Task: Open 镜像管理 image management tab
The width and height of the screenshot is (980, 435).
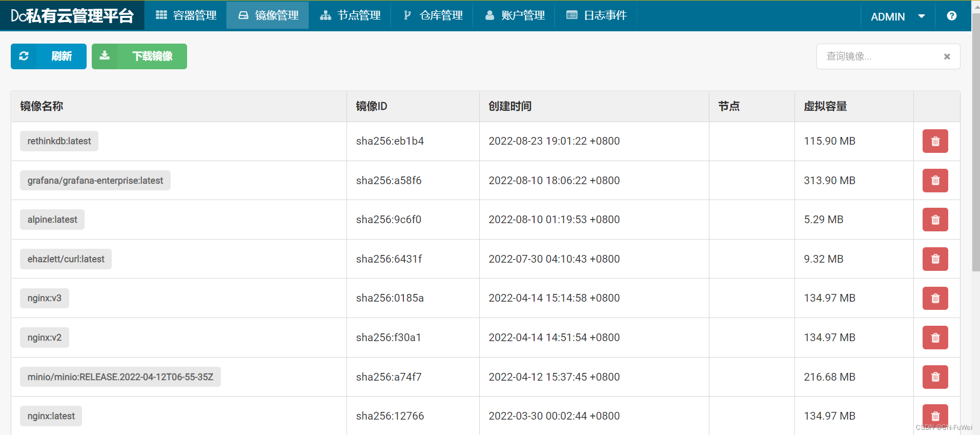Action: 268,15
